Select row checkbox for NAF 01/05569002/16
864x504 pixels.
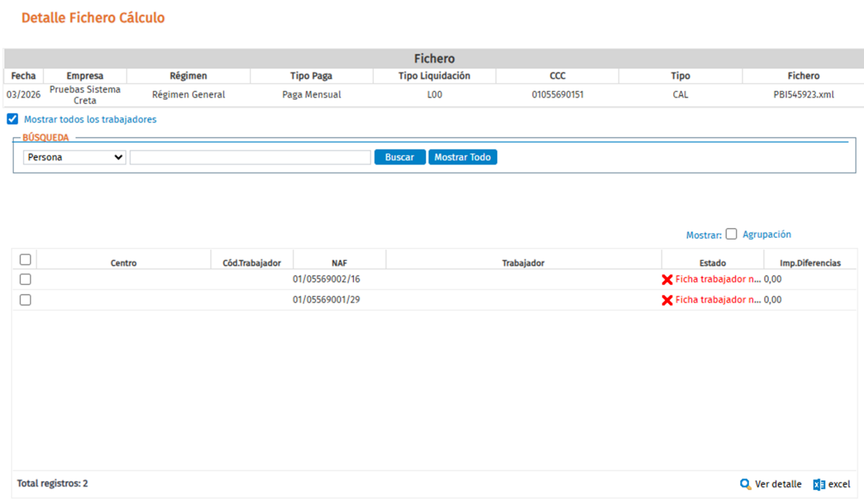(25, 279)
